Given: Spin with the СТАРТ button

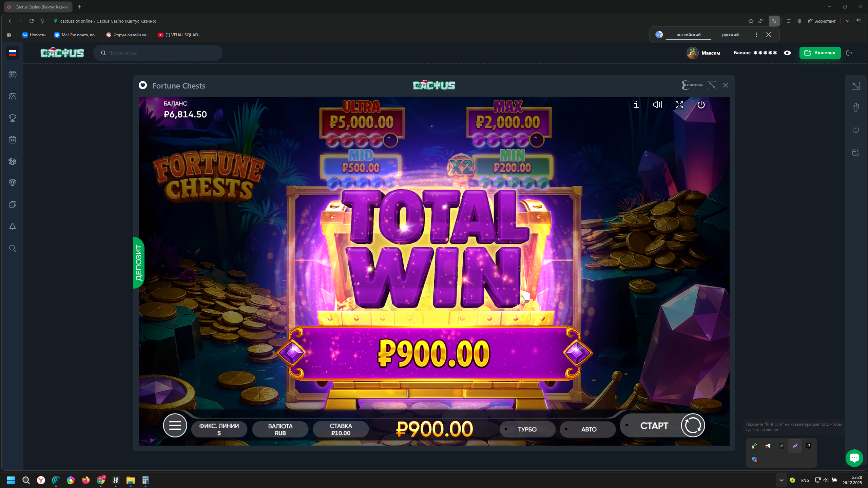Looking at the screenshot, I should 662,426.
